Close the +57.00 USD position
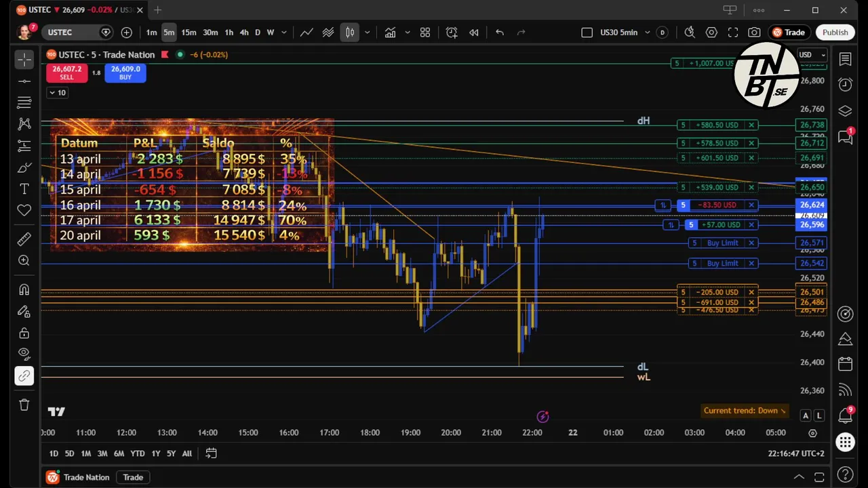The height and width of the screenshot is (488, 868). pos(751,224)
